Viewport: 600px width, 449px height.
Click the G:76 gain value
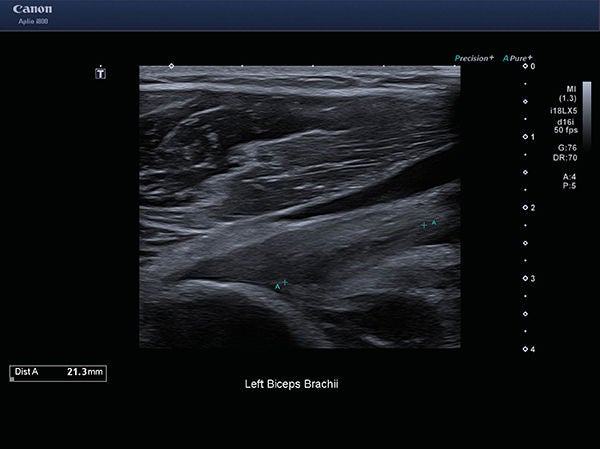click(567, 148)
